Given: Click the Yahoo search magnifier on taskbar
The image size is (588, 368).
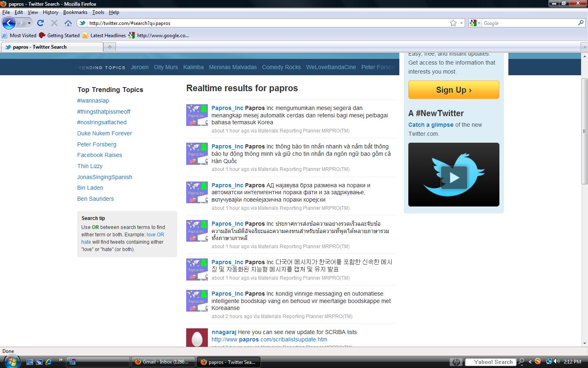Looking at the screenshot, I should 521,362.
